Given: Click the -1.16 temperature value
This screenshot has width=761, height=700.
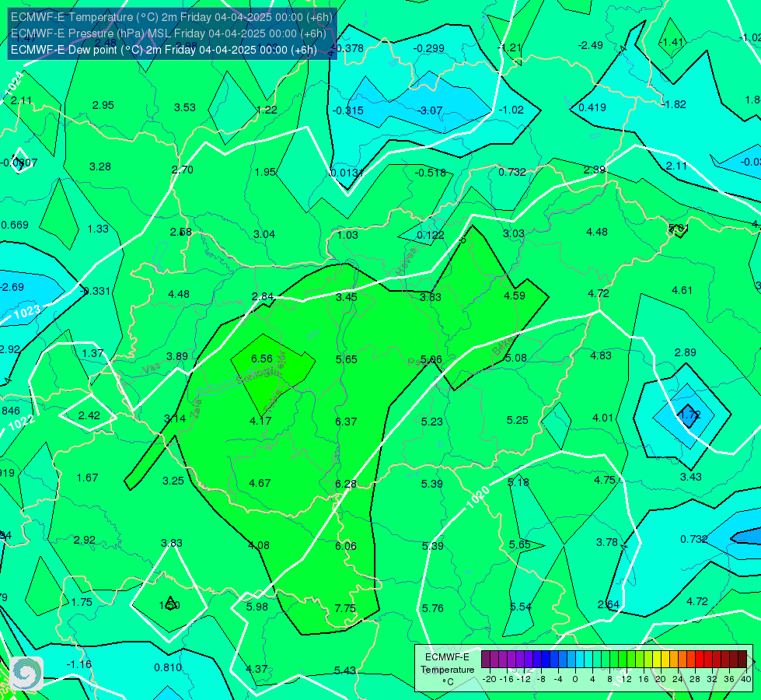Looking at the screenshot, I should [79, 664].
